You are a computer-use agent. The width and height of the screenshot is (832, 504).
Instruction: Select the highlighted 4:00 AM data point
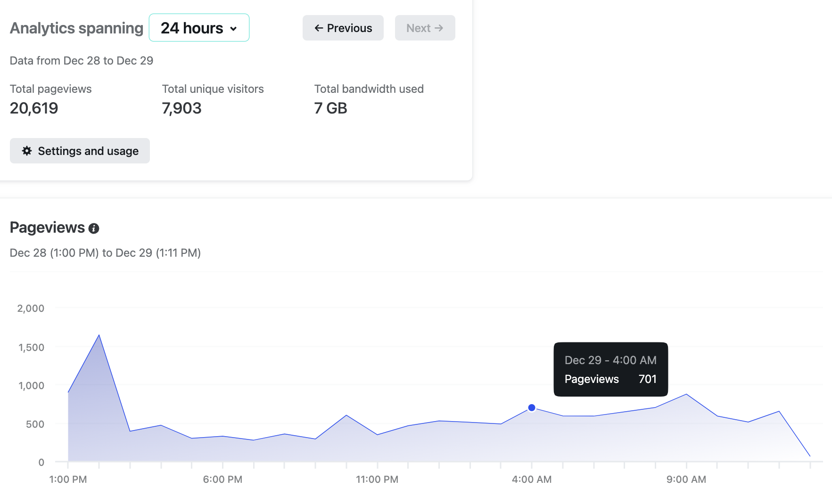click(x=532, y=407)
